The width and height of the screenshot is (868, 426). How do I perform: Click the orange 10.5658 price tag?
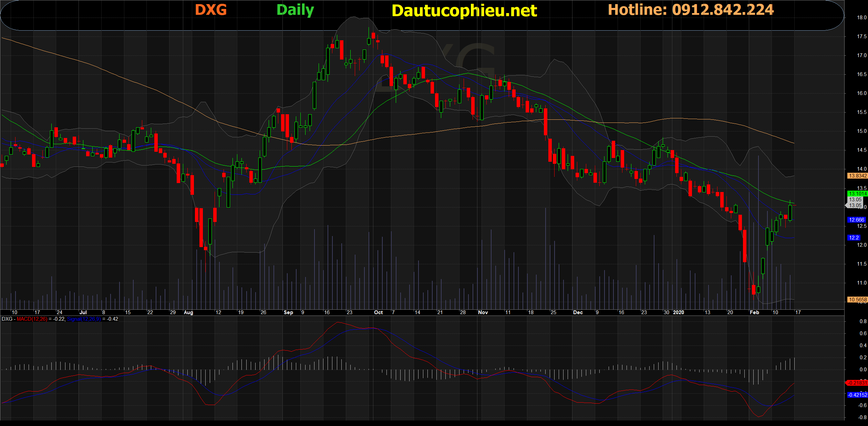coord(857,300)
